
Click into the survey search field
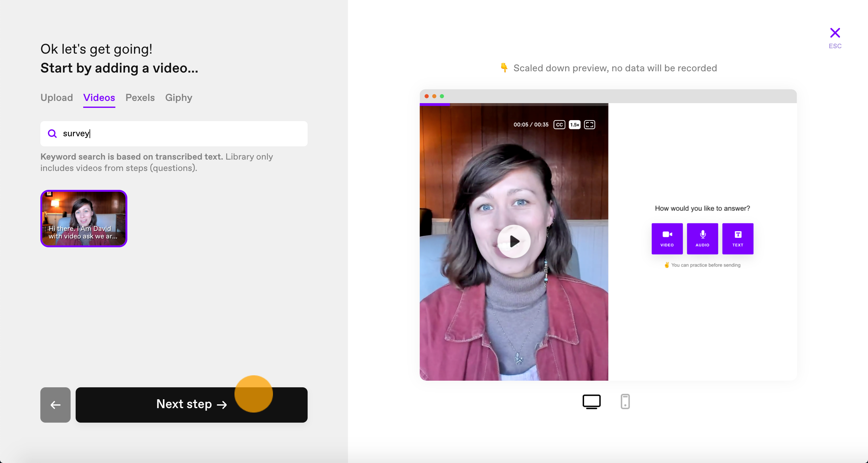click(174, 133)
